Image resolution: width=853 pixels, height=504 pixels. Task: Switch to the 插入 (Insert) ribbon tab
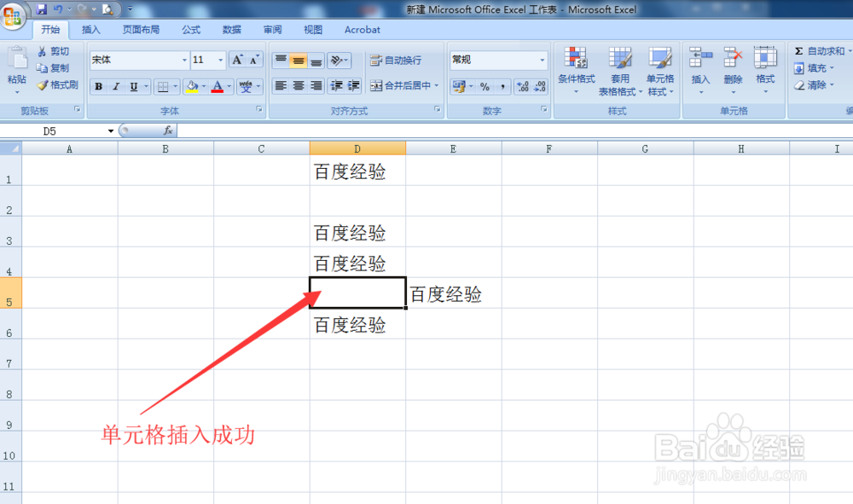point(91,29)
